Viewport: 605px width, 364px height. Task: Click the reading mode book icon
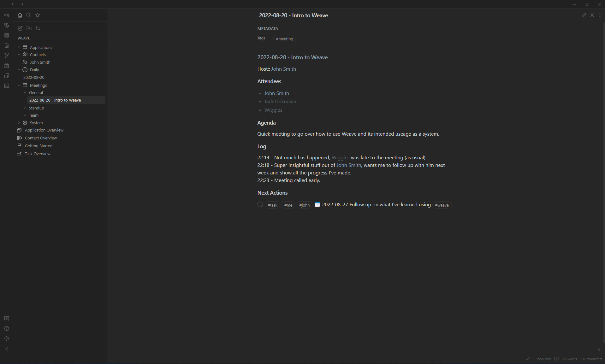pos(556,359)
